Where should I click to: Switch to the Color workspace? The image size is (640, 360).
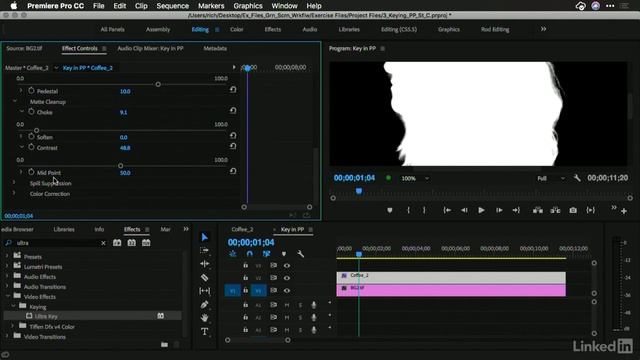point(236,29)
